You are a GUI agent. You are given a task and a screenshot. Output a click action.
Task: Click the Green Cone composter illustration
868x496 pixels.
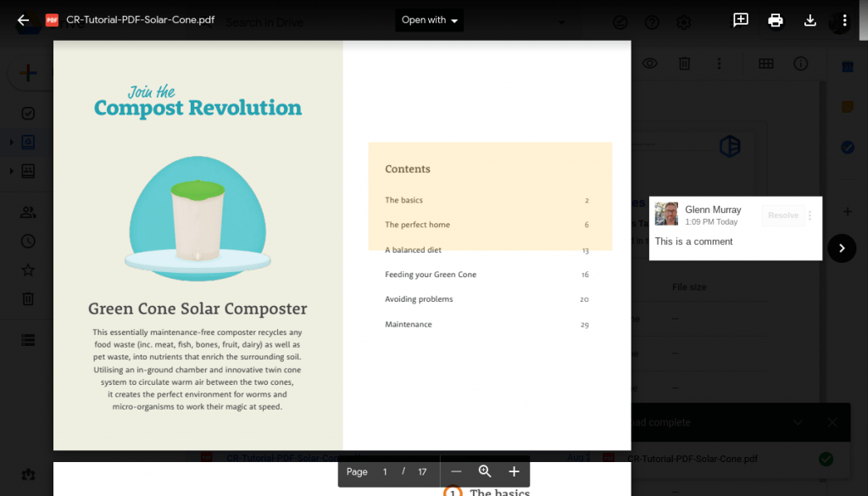tap(198, 219)
